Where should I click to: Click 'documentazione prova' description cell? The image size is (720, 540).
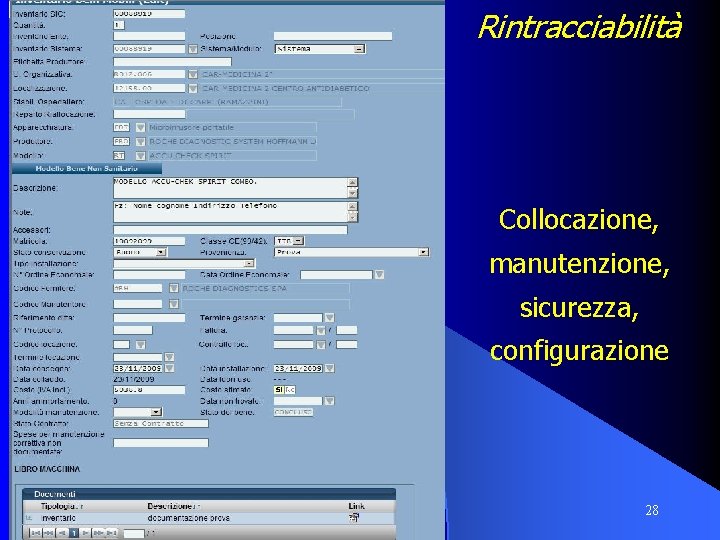[x=189, y=518]
